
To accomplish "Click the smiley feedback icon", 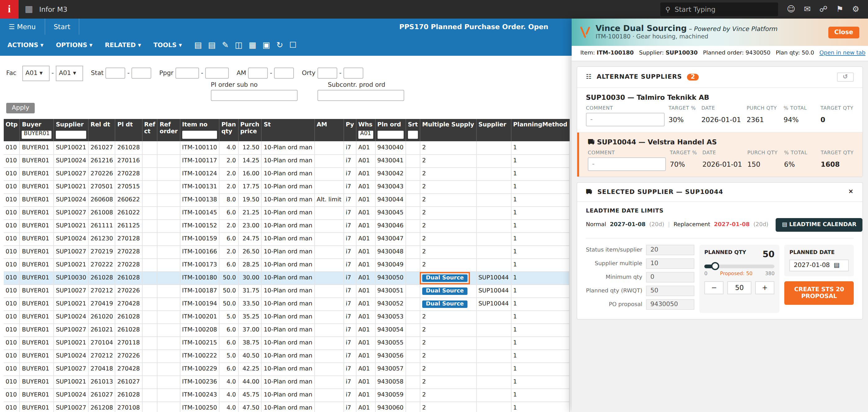I will (791, 9).
